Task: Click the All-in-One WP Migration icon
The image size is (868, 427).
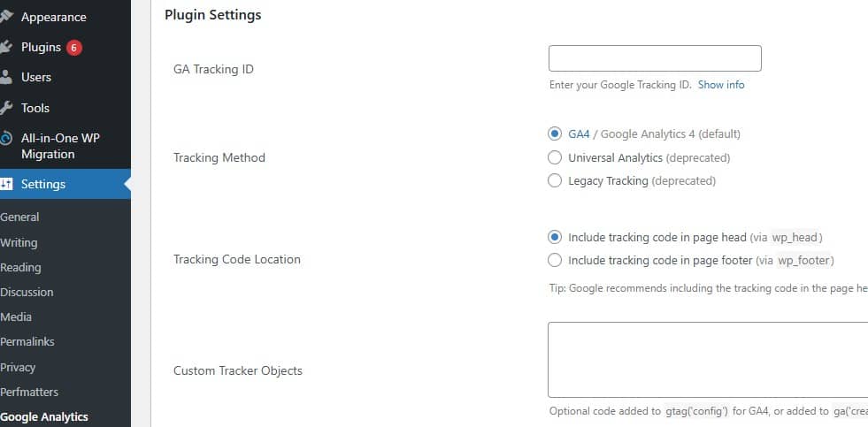Action: (6, 139)
